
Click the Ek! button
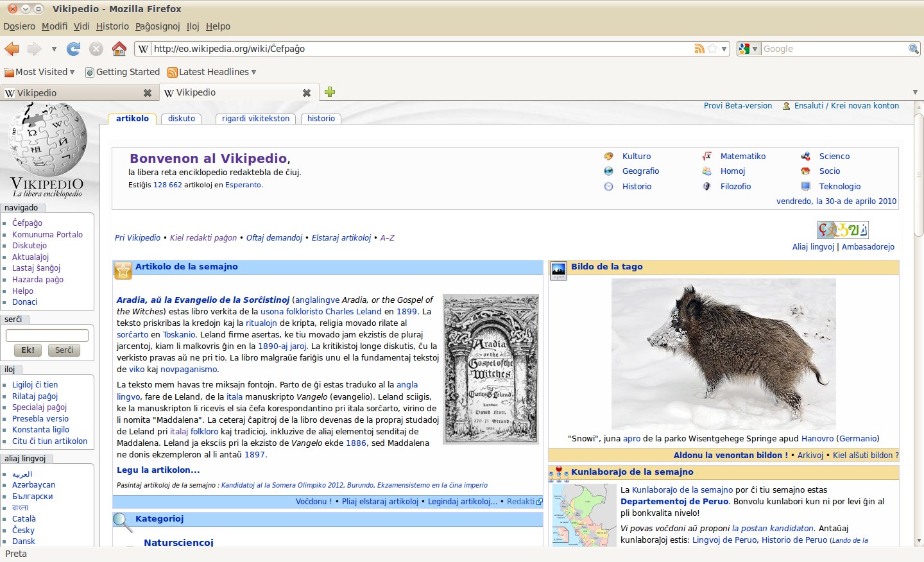28,350
